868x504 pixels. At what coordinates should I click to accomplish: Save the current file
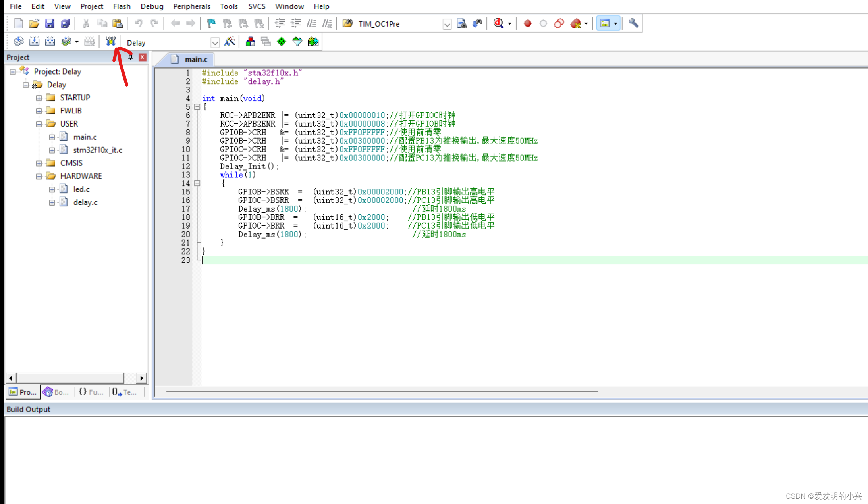click(x=50, y=23)
